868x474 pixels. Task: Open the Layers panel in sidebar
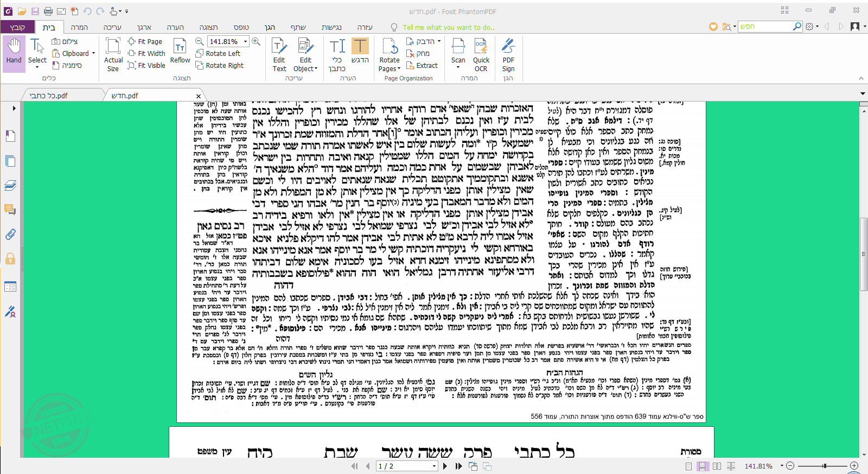pyautogui.click(x=10, y=185)
